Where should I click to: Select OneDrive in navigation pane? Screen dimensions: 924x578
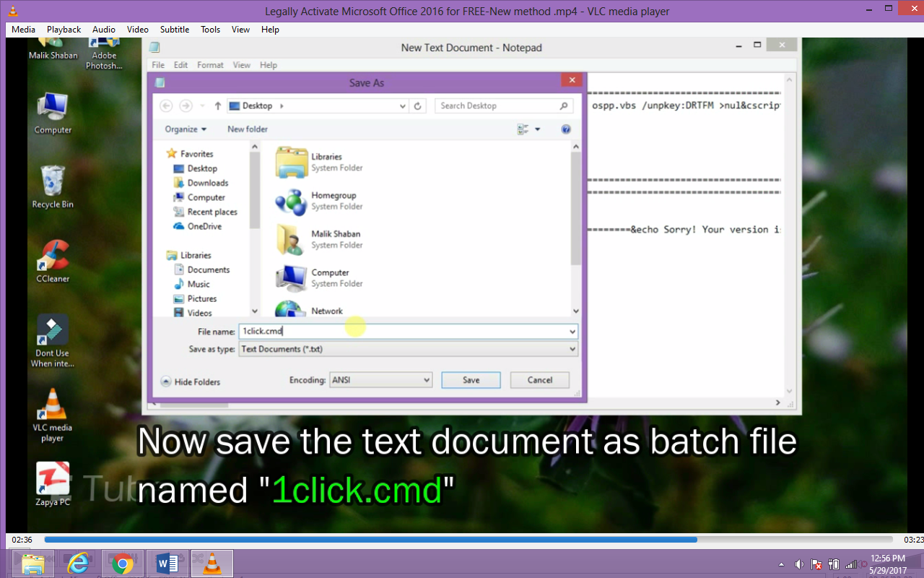[x=198, y=226]
